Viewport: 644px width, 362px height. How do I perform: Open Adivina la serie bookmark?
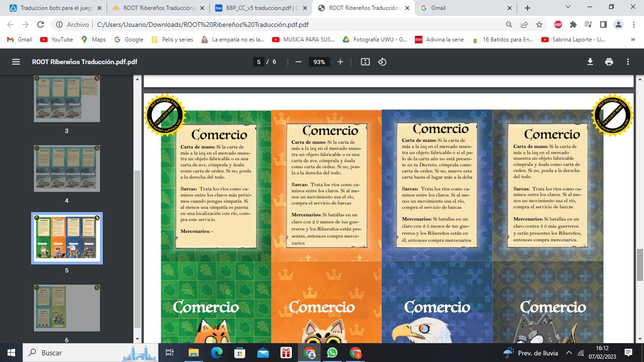point(439,40)
